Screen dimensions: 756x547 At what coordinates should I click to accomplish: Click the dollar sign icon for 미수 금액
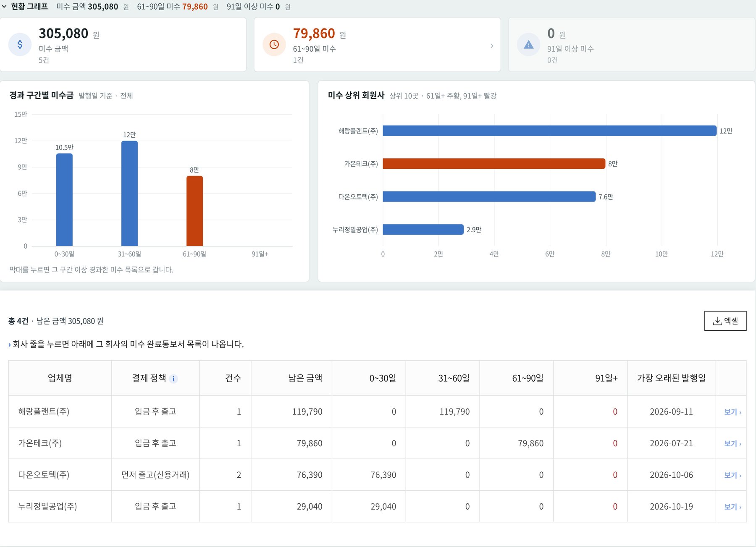(x=20, y=44)
